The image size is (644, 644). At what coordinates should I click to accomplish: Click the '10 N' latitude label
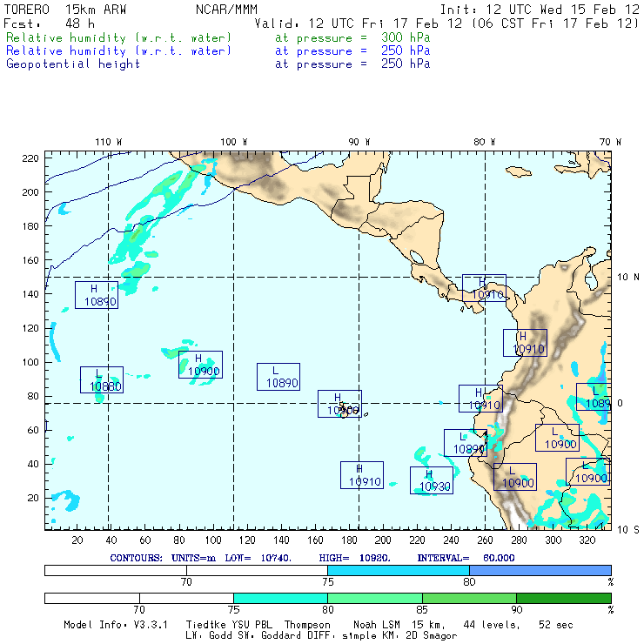tap(628, 278)
